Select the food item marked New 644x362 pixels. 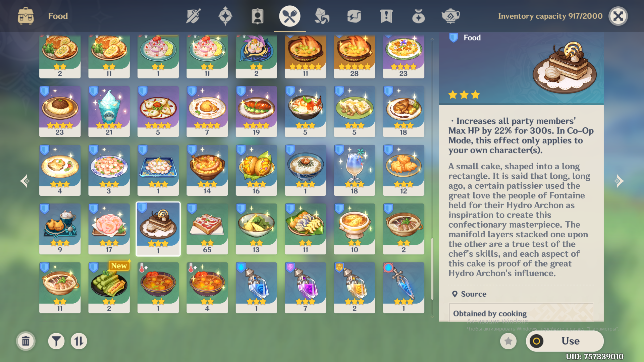click(109, 288)
